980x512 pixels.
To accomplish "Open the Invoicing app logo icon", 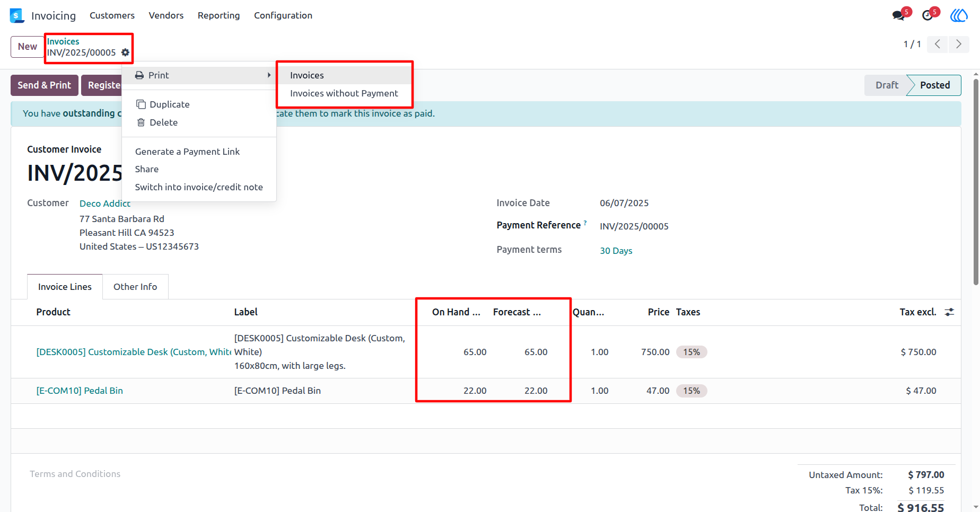I will [x=17, y=15].
